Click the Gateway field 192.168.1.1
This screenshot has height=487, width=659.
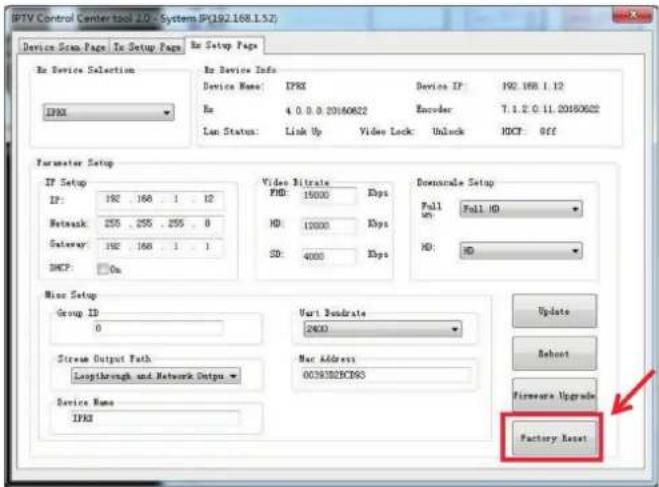pos(160,246)
